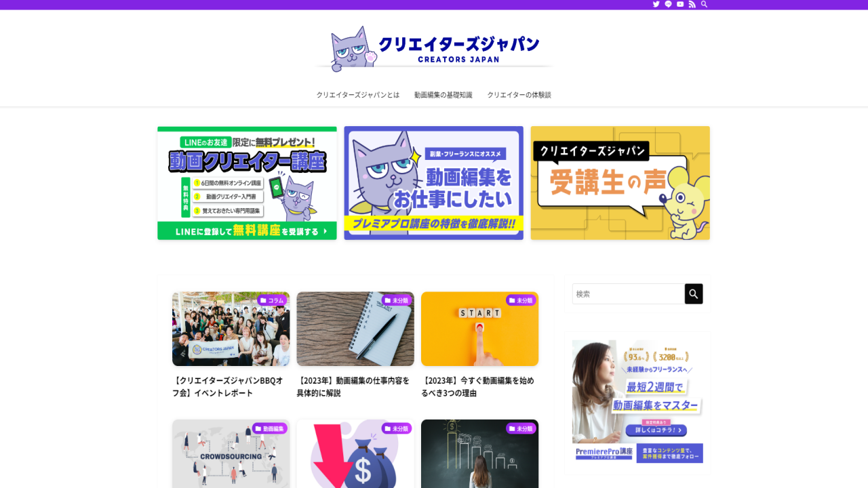This screenshot has width=868, height=488.
Task: Open the Creators Japan logo at the top
Action: pos(434,47)
